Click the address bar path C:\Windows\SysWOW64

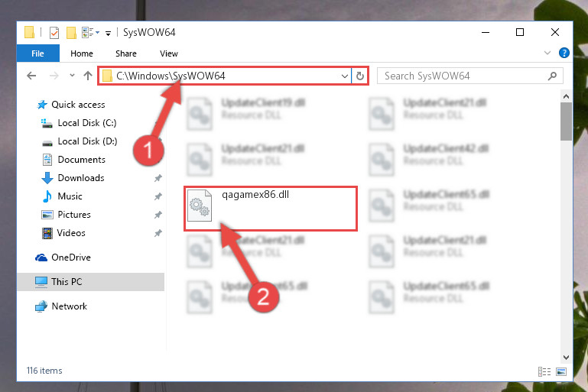[x=171, y=76]
